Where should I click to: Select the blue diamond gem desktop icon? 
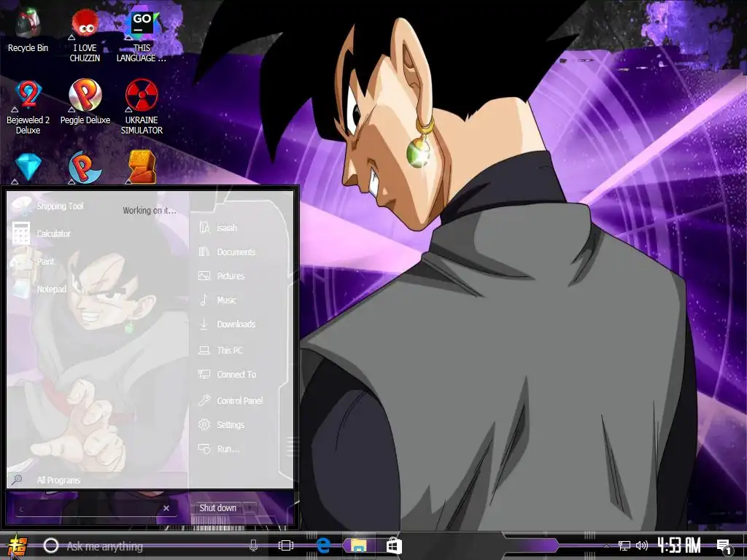coord(28,167)
